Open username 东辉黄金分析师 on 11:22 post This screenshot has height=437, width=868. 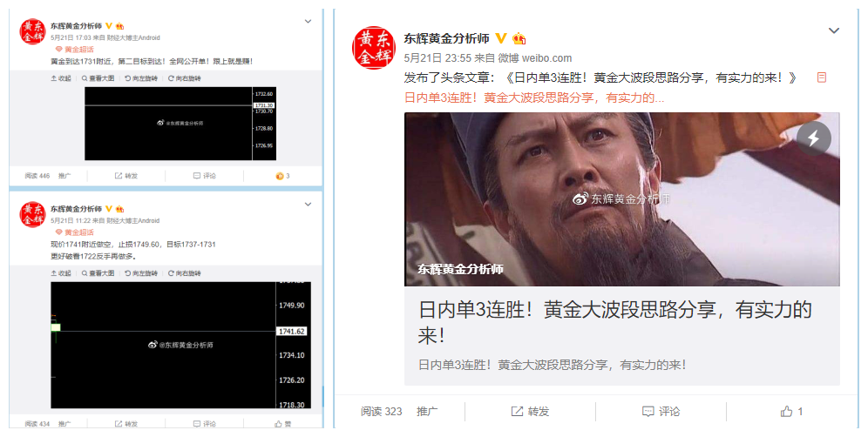77,209
